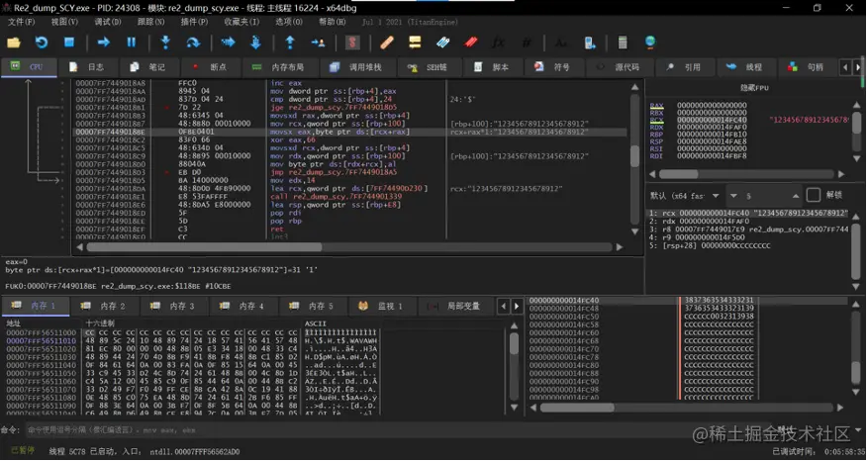Switch to the 断点 tab
Image resolution: width=868 pixels, height=461 pixels.
[211, 67]
